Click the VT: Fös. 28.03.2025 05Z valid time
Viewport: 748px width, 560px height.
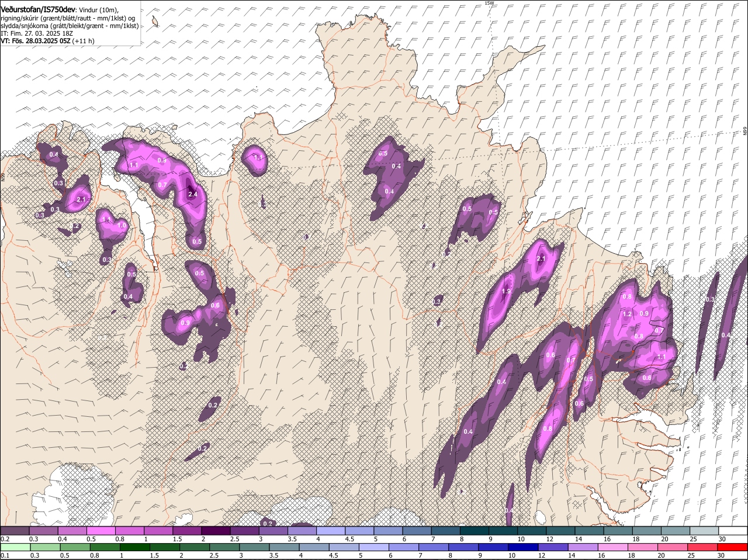[x=35, y=41]
